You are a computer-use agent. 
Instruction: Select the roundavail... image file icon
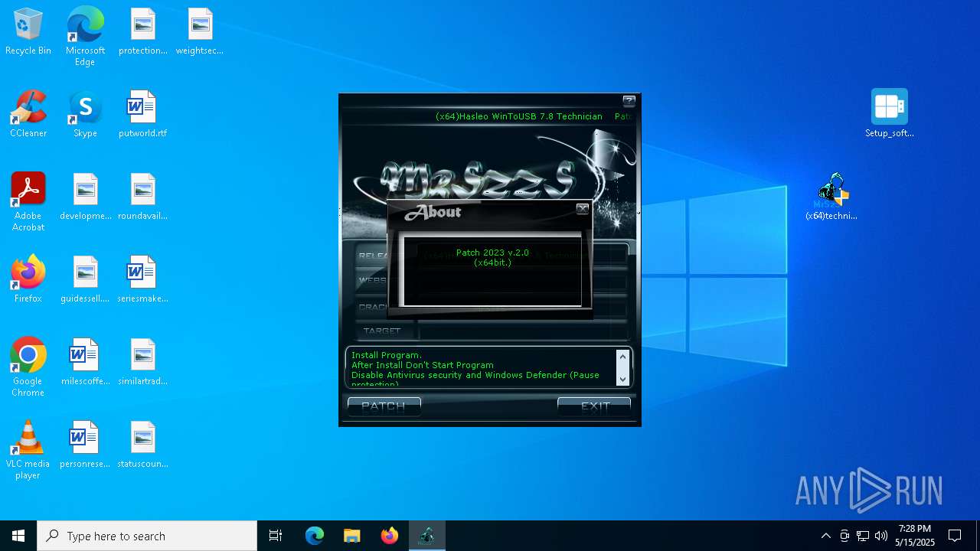[142, 197]
